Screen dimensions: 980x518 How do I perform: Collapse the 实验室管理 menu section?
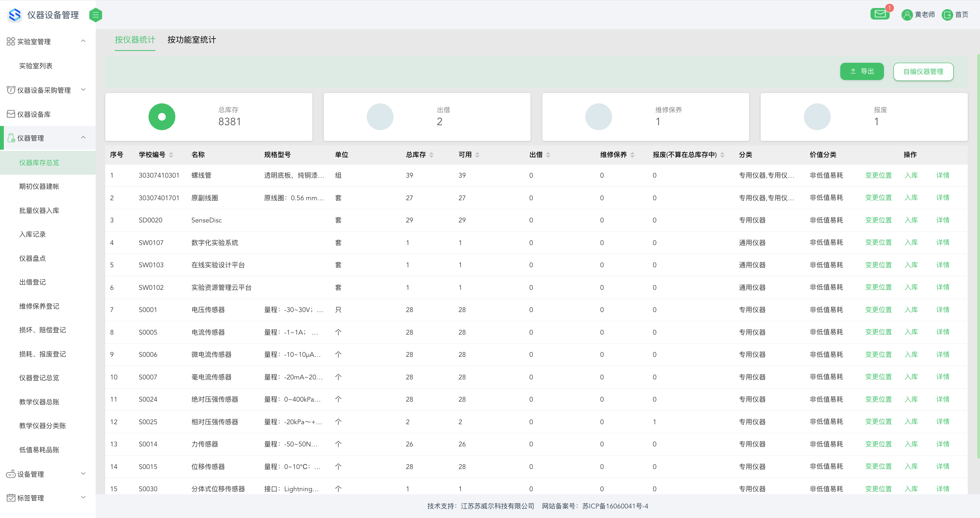pyautogui.click(x=83, y=41)
